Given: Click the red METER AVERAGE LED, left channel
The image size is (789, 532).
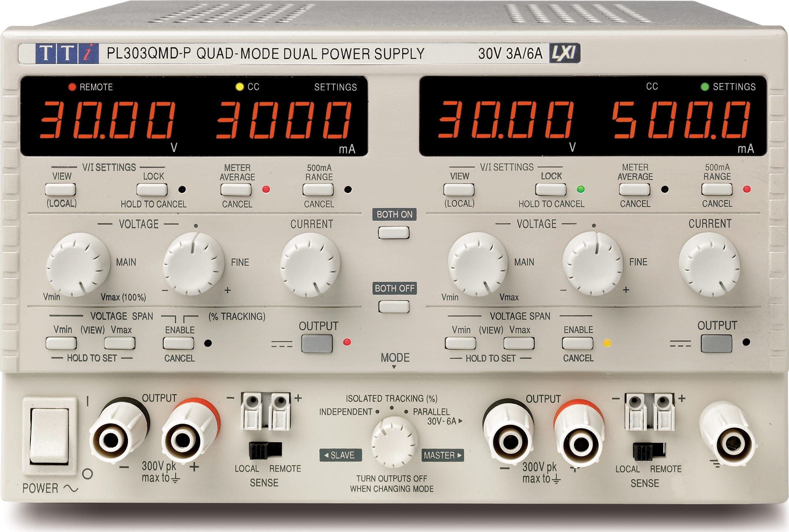Looking at the screenshot, I should [266, 189].
